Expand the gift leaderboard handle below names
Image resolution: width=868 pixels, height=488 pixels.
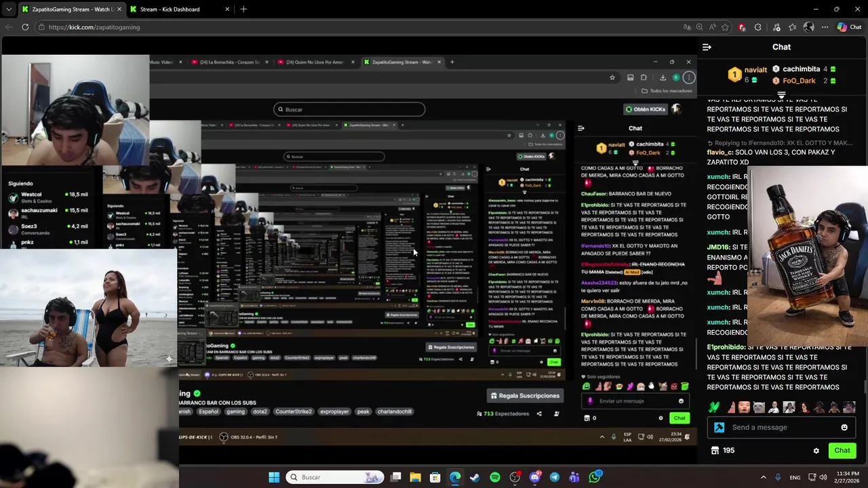click(x=781, y=95)
